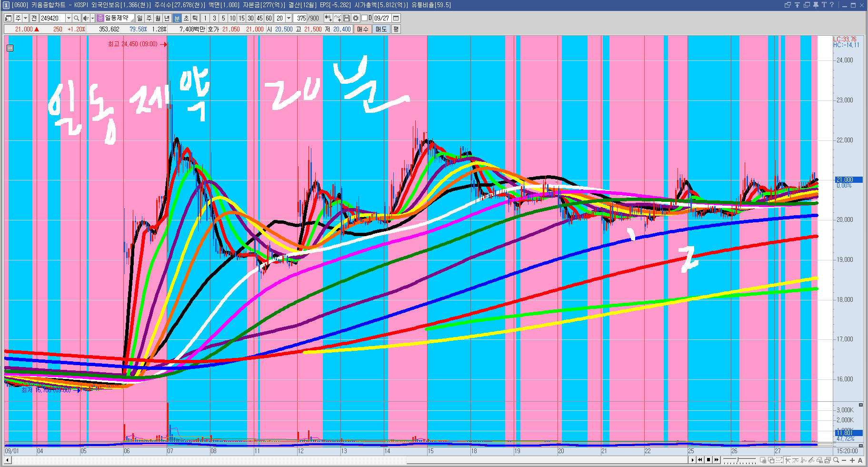Image resolution: width=868 pixels, height=467 pixels.
Task: Click the chart zoom magnifier icon at bottom
Action: [836, 460]
